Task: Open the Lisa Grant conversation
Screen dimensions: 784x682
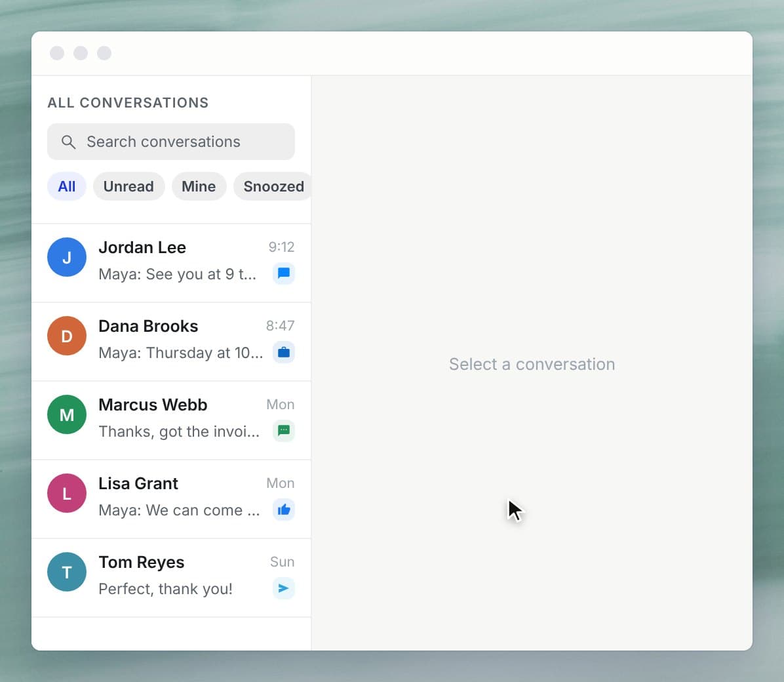Action: point(171,499)
